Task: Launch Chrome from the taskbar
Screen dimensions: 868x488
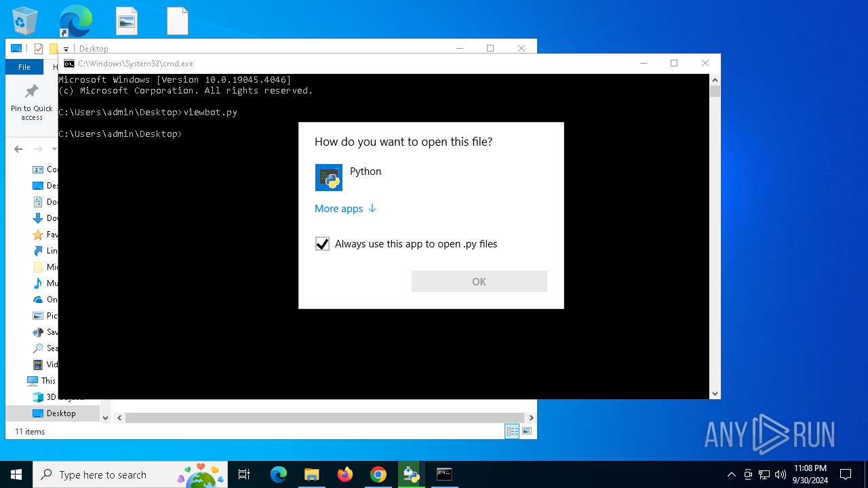Action: point(378,474)
